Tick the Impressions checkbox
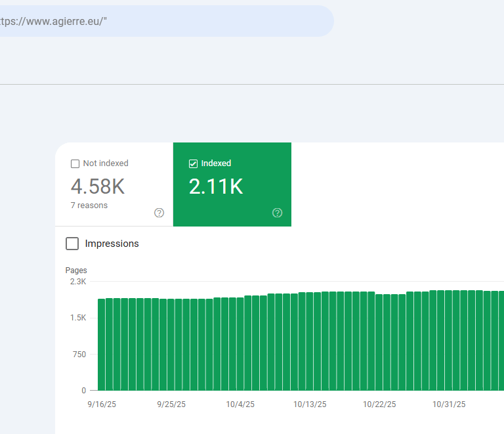The height and width of the screenshot is (434, 504). 72,244
